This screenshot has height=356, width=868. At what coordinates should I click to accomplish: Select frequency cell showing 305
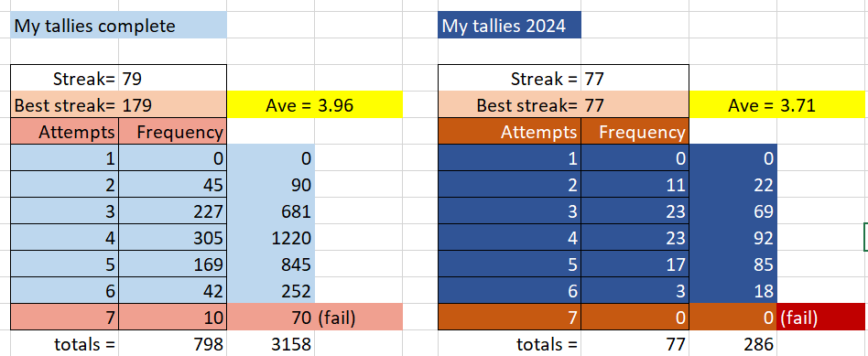(x=172, y=238)
